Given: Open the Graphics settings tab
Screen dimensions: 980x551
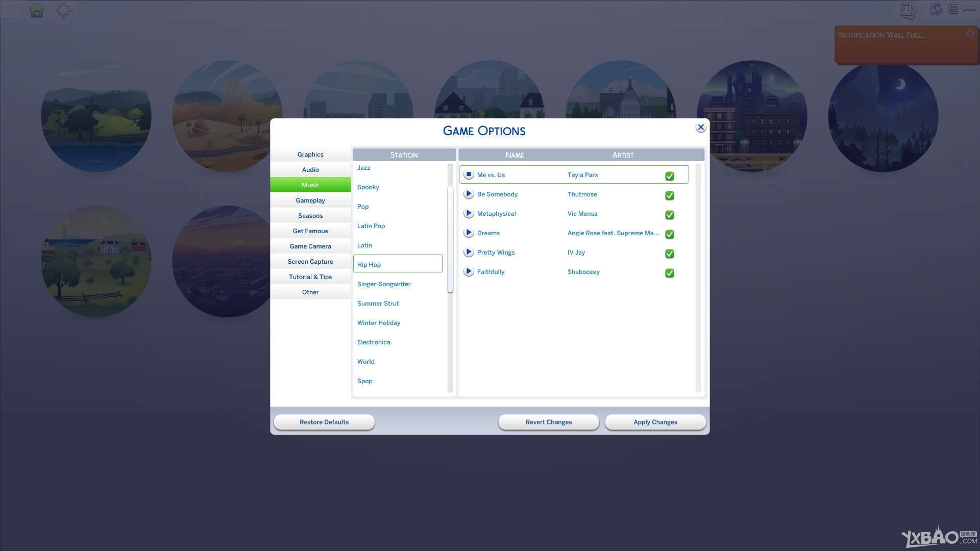Looking at the screenshot, I should point(310,154).
